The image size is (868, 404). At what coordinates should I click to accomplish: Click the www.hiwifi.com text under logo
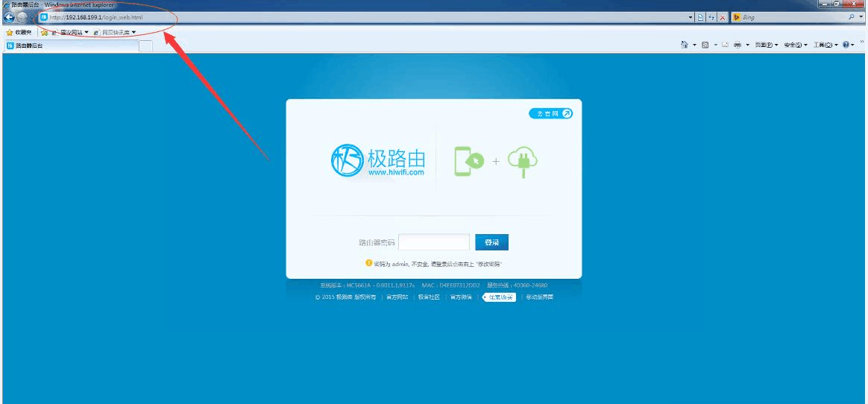396,172
